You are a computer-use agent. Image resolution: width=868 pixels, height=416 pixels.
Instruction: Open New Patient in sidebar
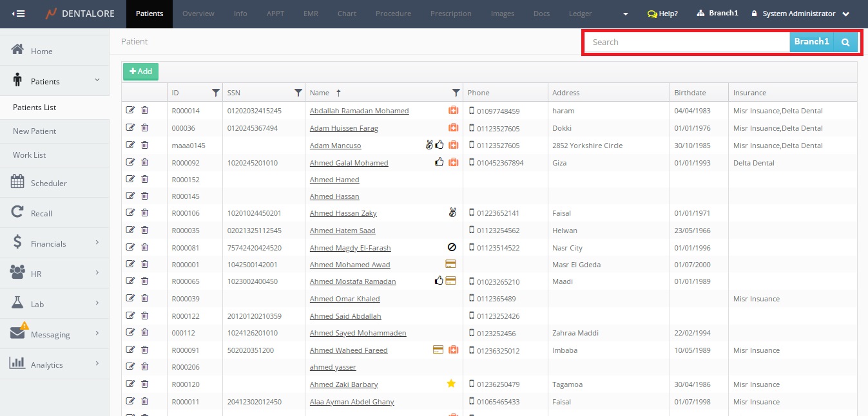pos(35,131)
